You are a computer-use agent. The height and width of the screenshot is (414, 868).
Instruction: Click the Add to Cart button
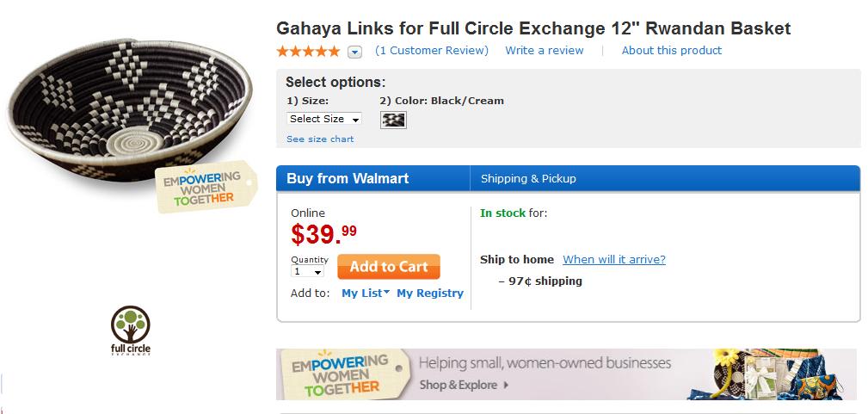click(x=389, y=267)
